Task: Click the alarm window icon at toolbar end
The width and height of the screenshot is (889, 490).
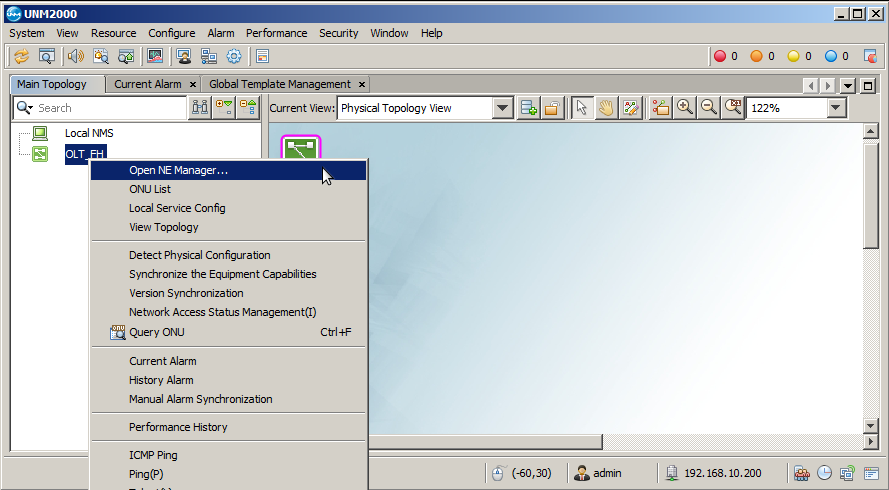Action: pyautogui.click(x=870, y=56)
